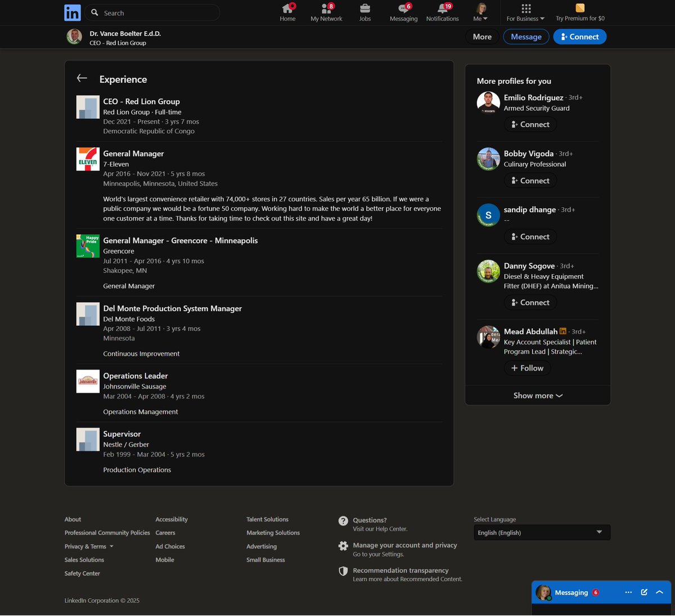
Task: Open My Network icon
Action: point(326,9)
